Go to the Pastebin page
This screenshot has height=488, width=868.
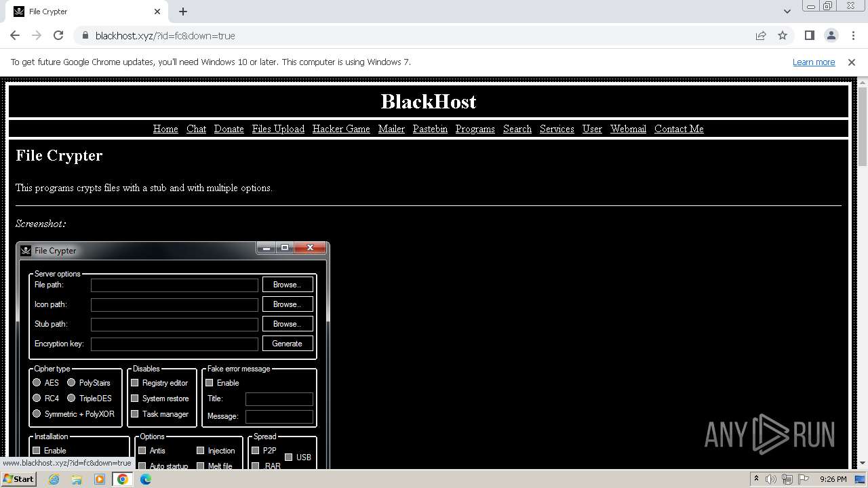pos(430,129)
